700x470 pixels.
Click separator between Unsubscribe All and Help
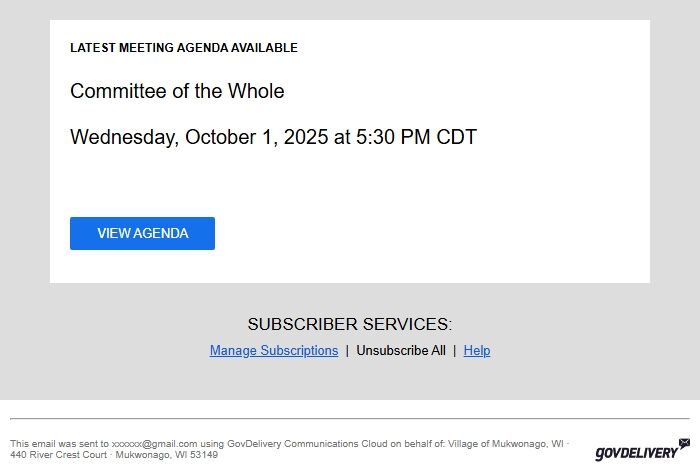pyautogui.click(x=454, y=351)
